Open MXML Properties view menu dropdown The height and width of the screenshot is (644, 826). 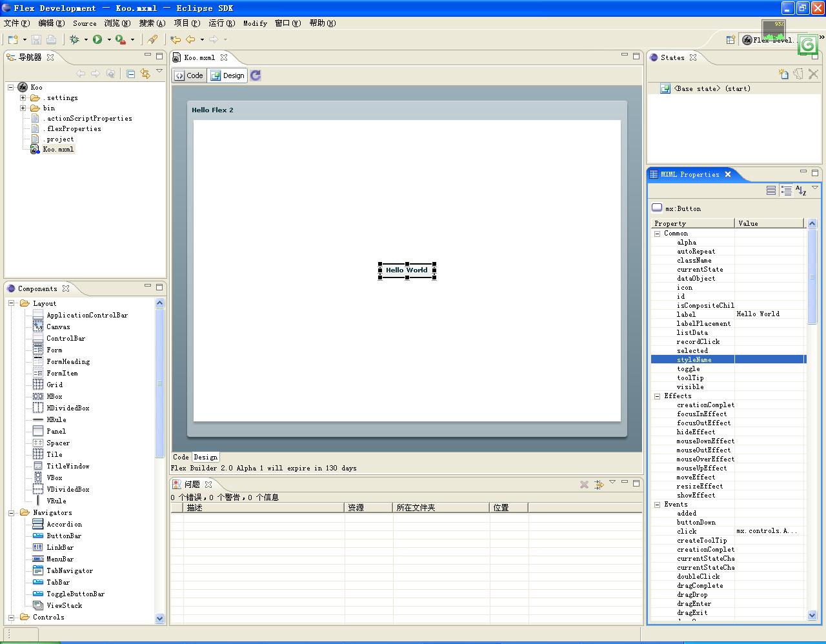click(815, 188)
